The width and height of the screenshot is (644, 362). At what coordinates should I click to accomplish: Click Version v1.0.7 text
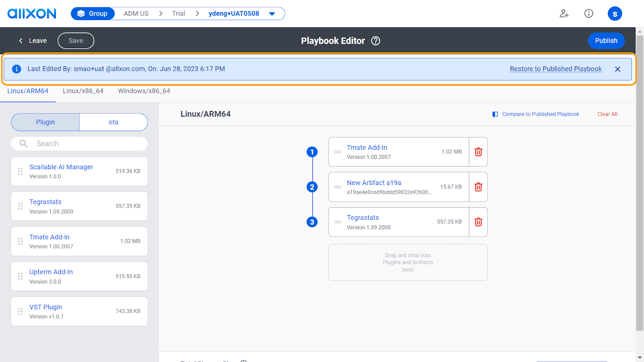pos(46,317)
